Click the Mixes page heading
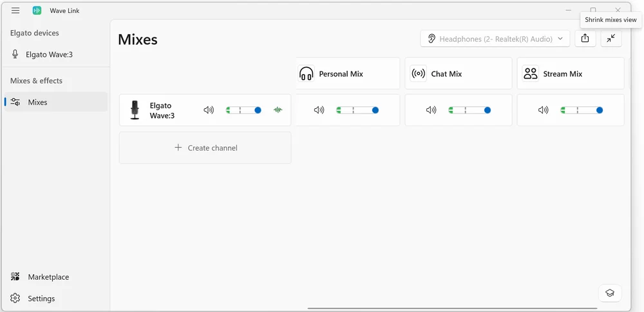 (138, 39)
